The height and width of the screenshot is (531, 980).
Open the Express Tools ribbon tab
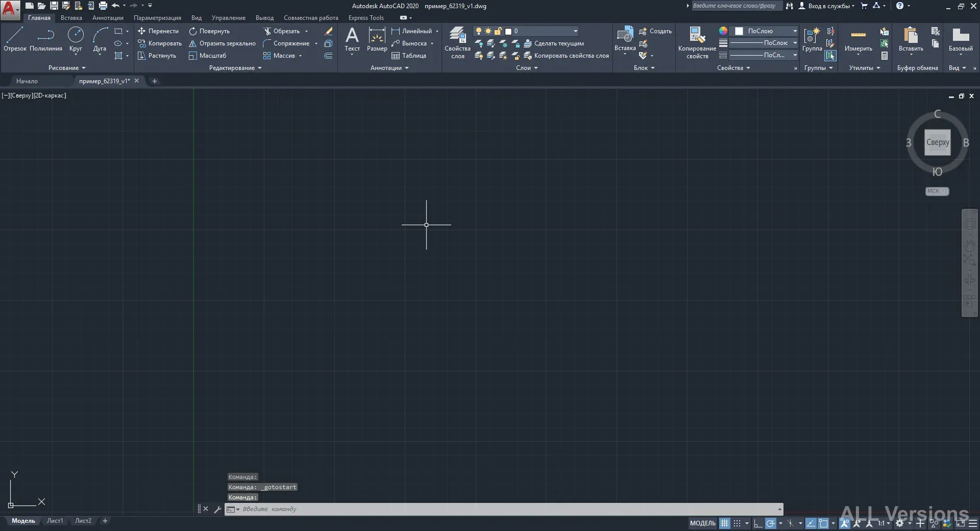(x=366, y=18)
